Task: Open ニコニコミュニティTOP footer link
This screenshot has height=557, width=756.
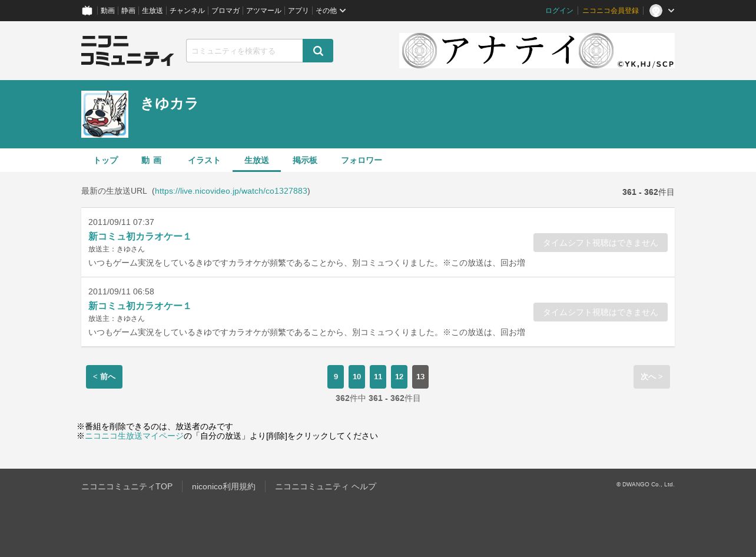Action: [x=127, y=486]
